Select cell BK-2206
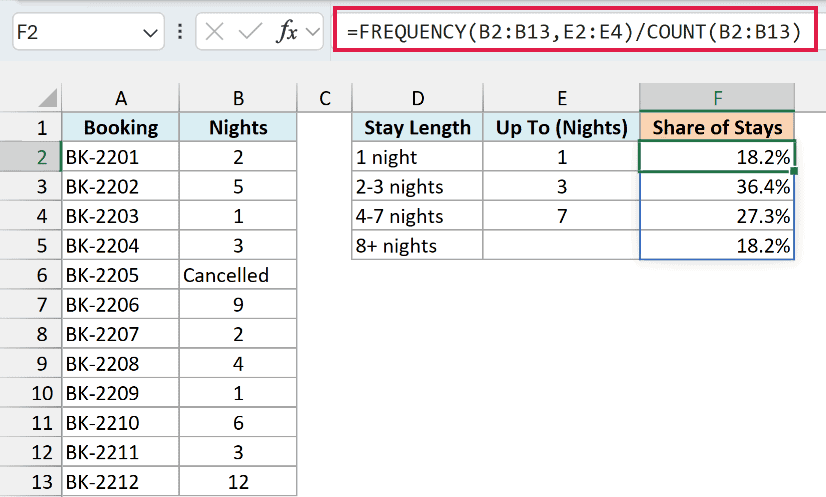 [121, 305]
